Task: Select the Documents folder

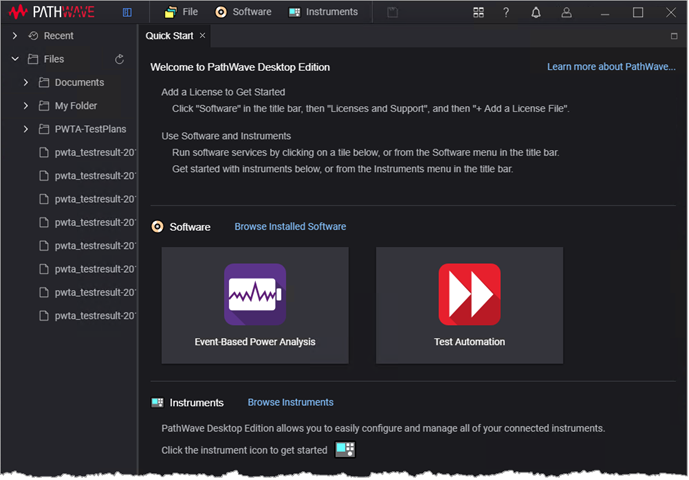Action: (x=71, y=82)
